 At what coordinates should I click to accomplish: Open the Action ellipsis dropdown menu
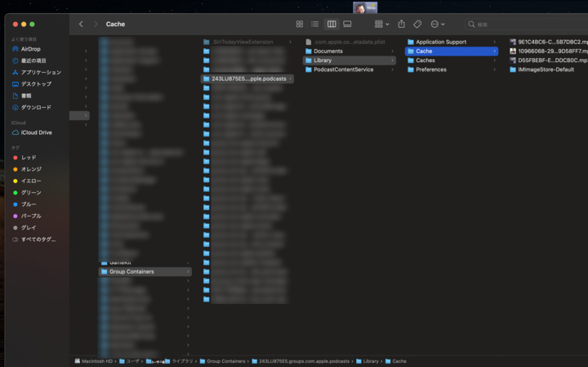(x=438, y=25)
